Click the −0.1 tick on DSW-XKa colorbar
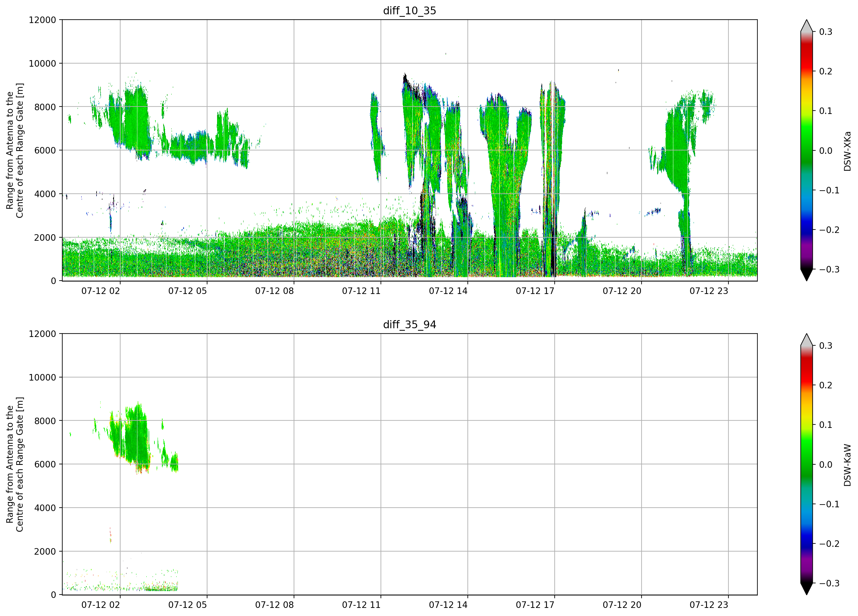 coord(829,190)
